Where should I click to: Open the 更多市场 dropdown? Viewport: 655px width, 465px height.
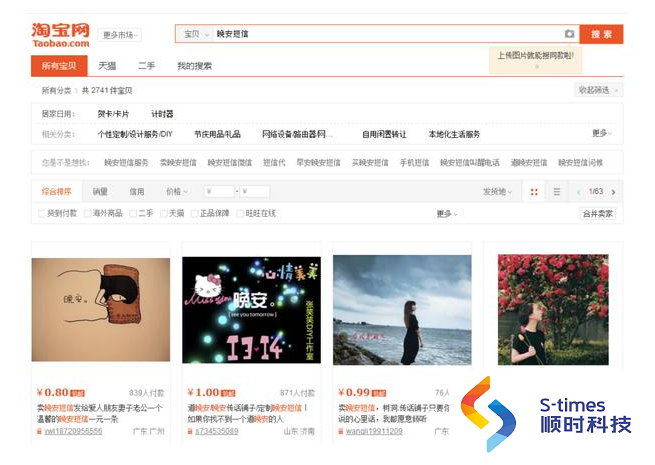point(119,35)
